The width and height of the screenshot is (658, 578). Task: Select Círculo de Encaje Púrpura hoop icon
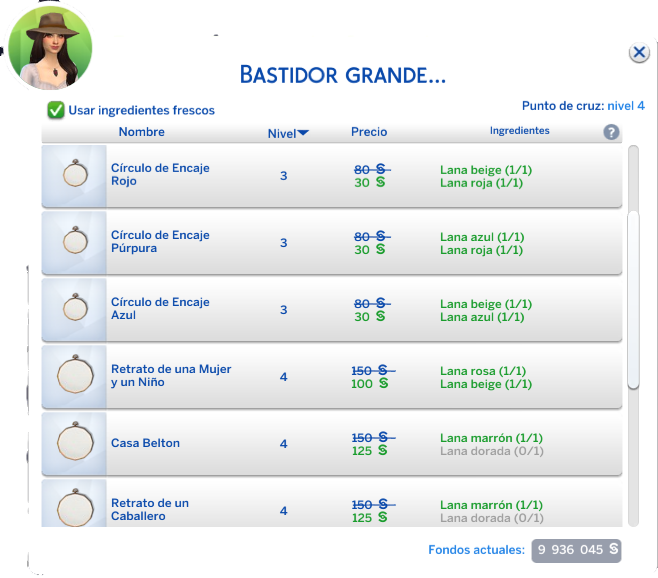coord(75,240)
